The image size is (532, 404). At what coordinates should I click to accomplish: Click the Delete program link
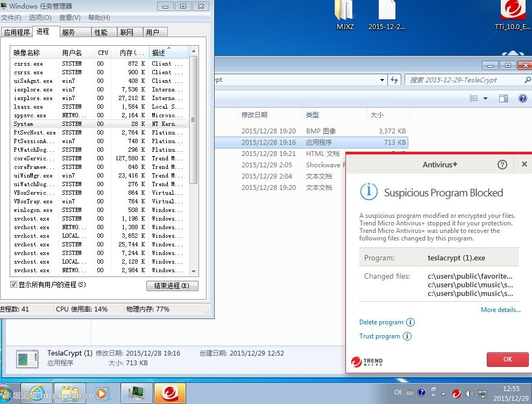[x=381, y=322]
